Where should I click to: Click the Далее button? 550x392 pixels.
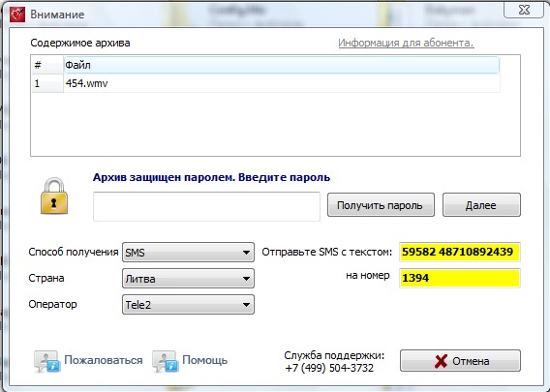point(481,205)
